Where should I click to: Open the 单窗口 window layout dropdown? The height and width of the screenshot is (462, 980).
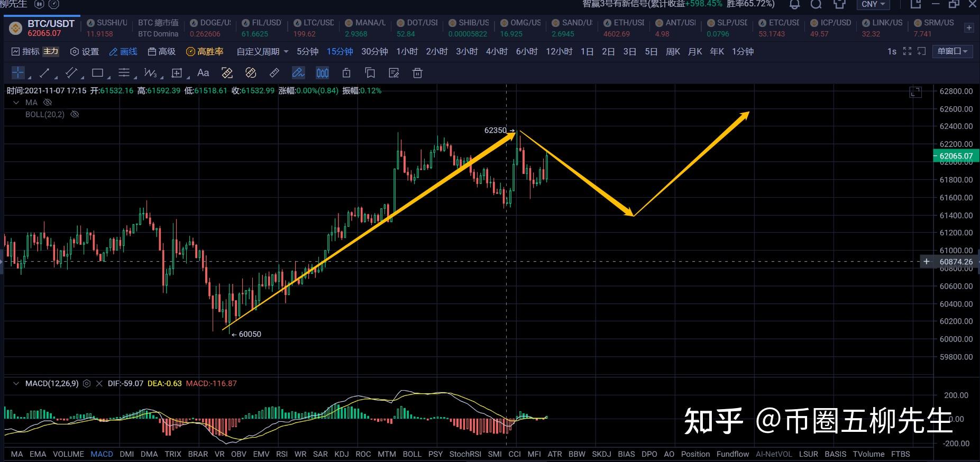click(952, 51)
